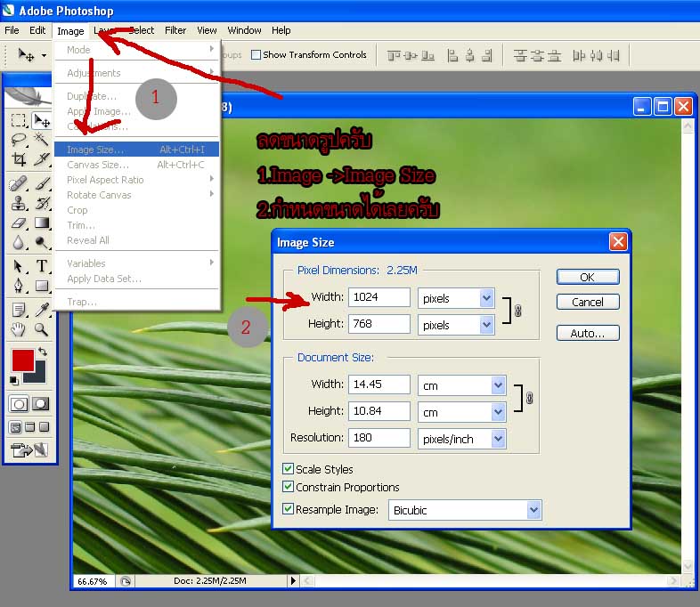700x607 pixels.
Task: Swap foreground and background colors
Action: click(43, 352)
